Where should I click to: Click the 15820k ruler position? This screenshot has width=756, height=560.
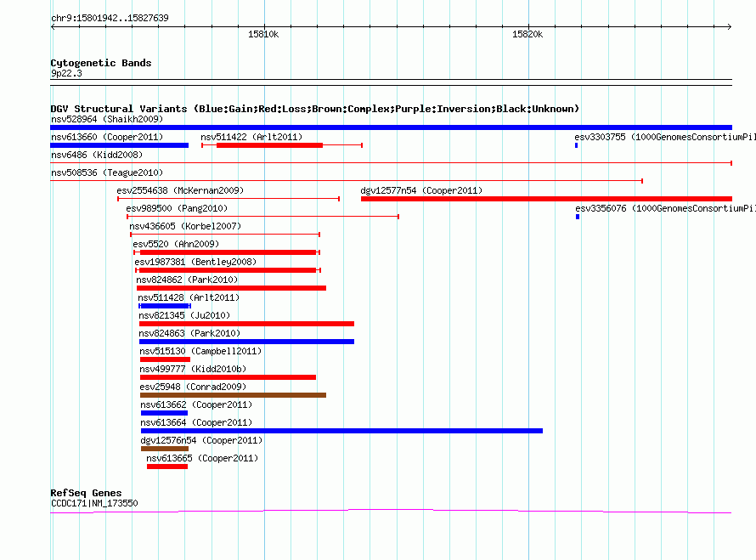(528, 34)
